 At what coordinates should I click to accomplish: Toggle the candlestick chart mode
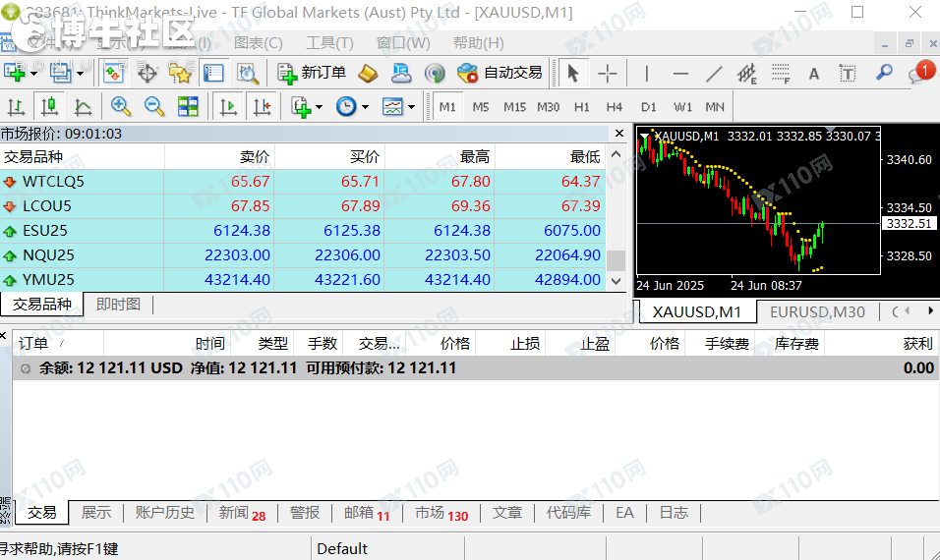49,107
